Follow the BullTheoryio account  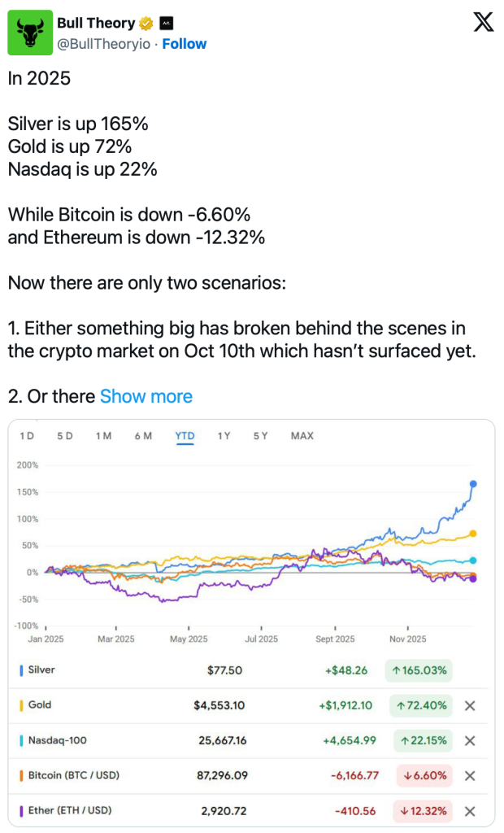(185, 44)
